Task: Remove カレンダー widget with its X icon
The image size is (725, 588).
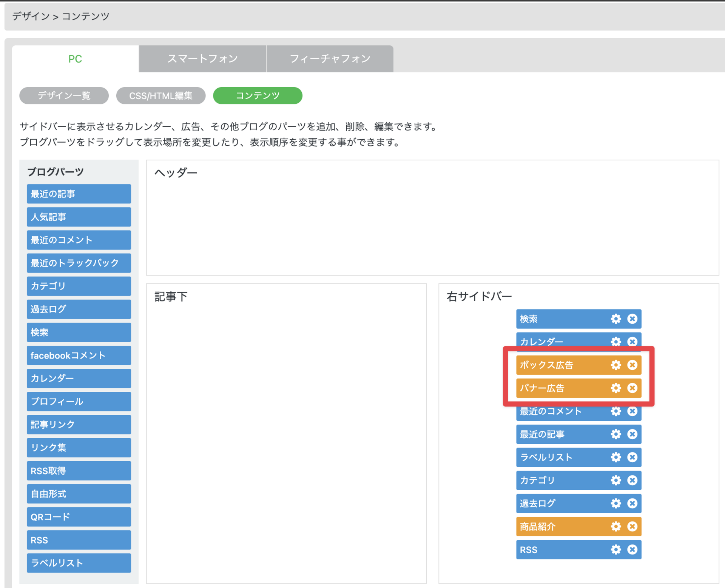Action: (x=632, y=342)
